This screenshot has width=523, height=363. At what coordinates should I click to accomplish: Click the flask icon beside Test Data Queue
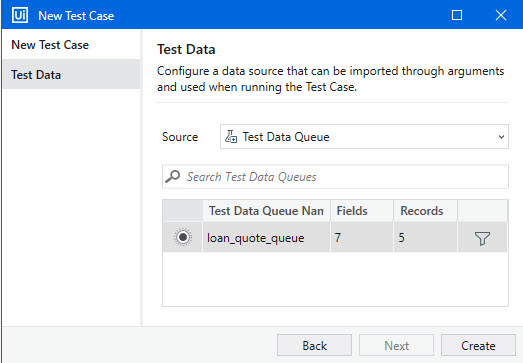(231, 136)
